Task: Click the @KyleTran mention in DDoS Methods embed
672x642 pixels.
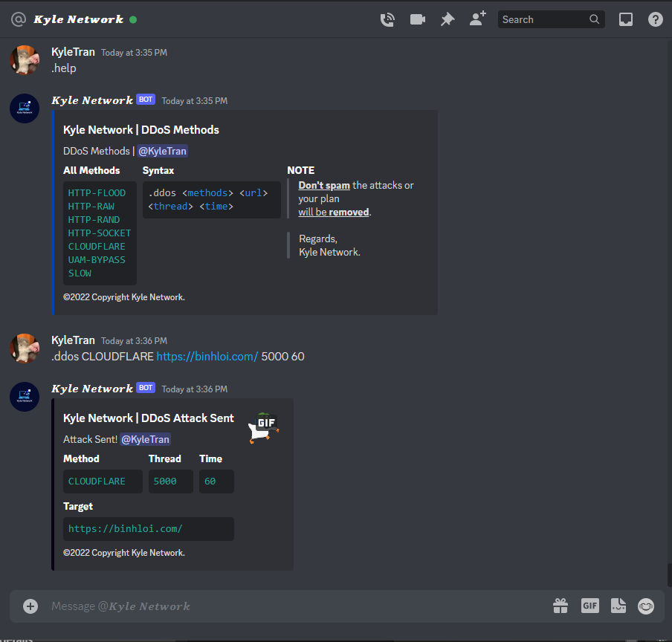Action: [163, 151]
